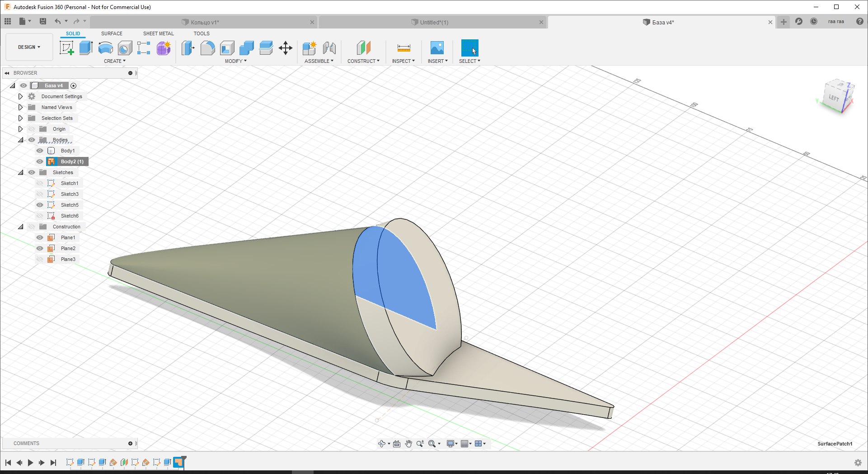Switch to the SOLID tab
868x474 pixels.
click(x=73, y=33)
